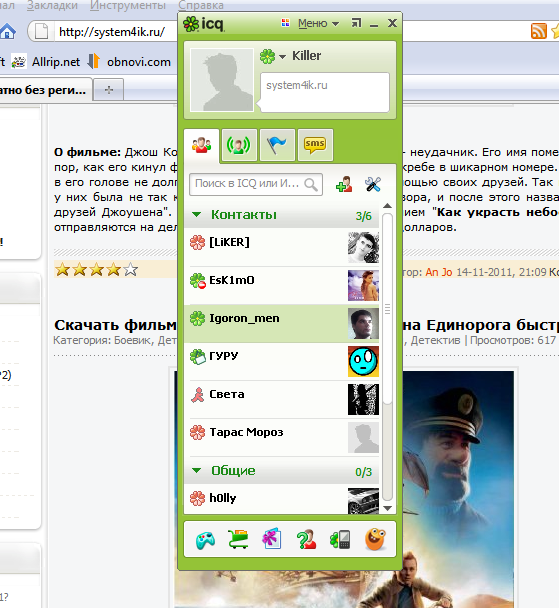The height and width of the screenshot is (608, 559).
Task: Open the Закладки browser menu
Action: 52,5
